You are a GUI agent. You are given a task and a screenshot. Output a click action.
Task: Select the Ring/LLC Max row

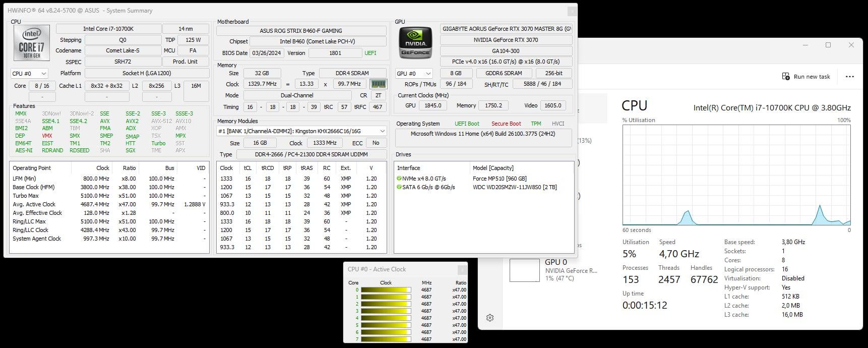[109, 221]
